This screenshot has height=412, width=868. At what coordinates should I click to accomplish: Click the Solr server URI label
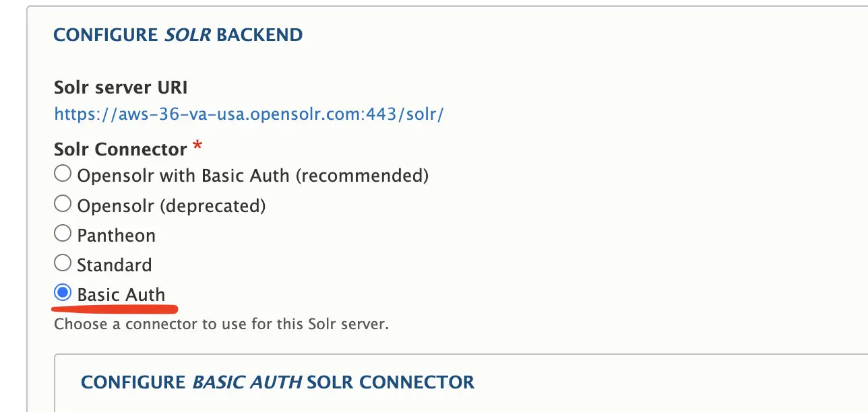coord(120,87)
